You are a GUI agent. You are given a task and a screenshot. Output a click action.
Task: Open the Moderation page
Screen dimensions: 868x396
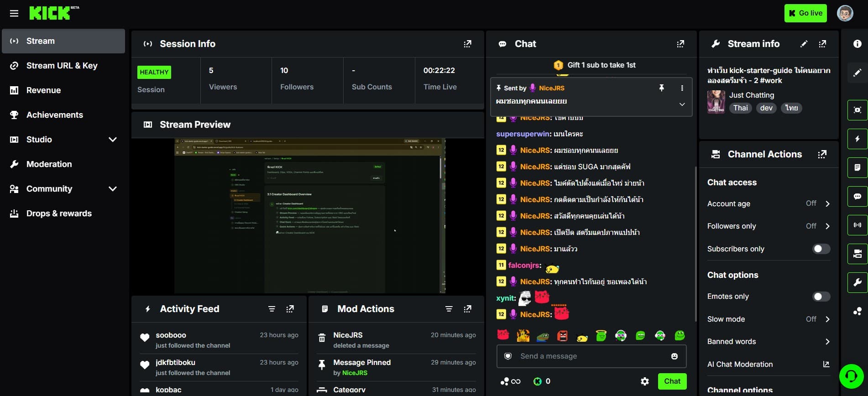(63, 164)
